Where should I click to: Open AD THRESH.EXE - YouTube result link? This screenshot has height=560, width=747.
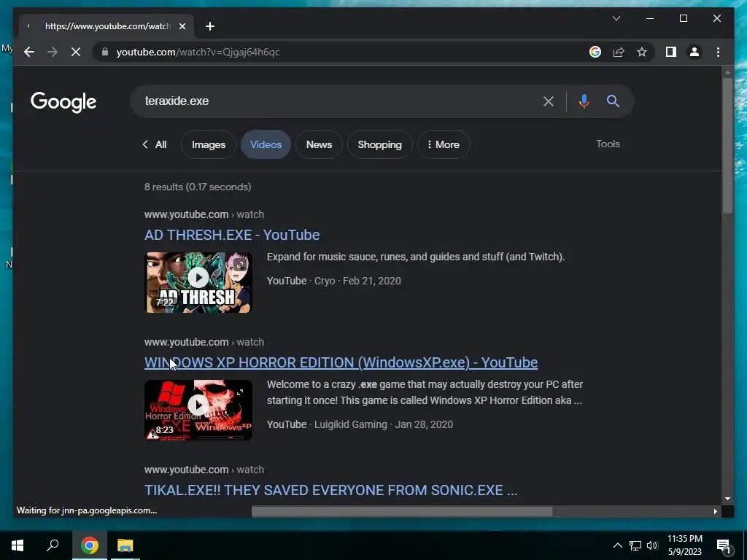click(232, 235)
